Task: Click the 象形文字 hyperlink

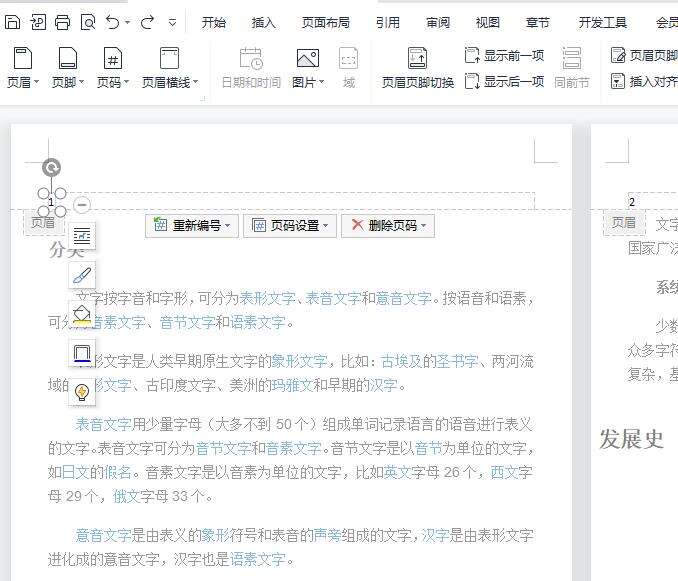Action: coord(299,361)
